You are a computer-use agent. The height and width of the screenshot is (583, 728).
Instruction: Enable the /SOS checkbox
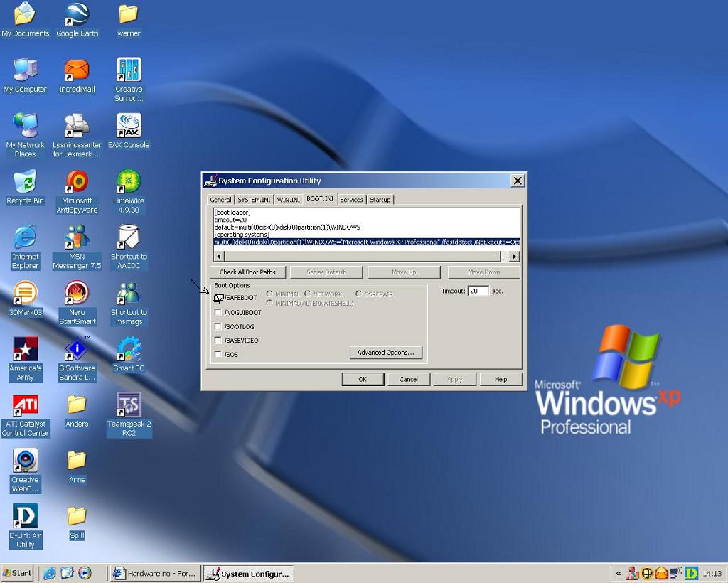click(218, 354)
